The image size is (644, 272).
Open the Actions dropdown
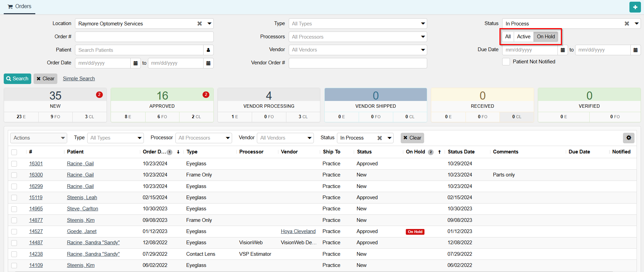tap(39, 138)
